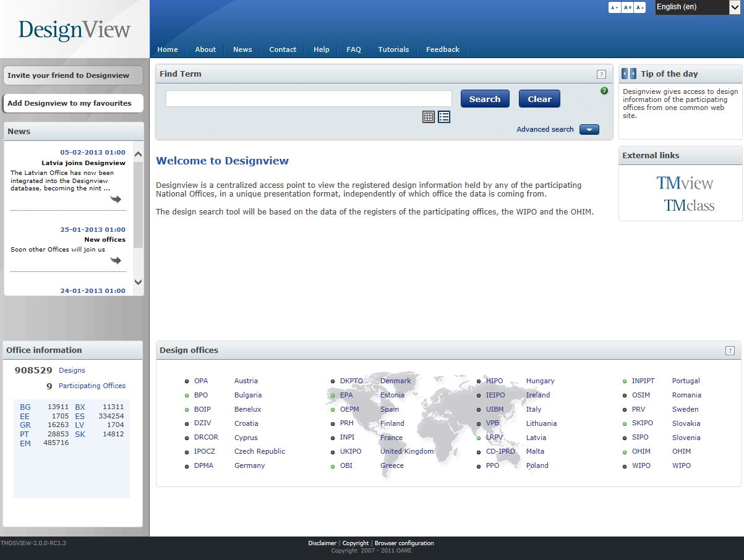This screenshot has height=560, width=744.
Task: Click the Participating Offices link
Action: pos(92,386)
